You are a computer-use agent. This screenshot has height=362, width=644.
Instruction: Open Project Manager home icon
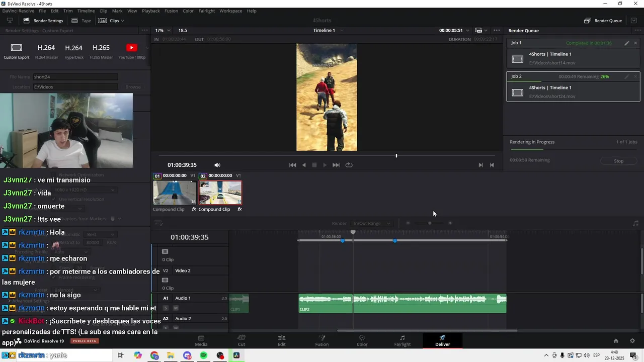616,340
